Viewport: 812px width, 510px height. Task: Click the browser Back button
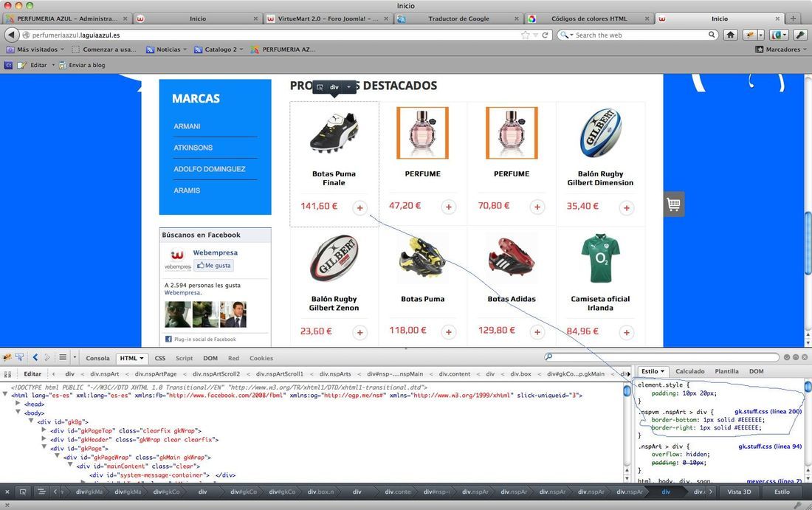pos(11,35)
